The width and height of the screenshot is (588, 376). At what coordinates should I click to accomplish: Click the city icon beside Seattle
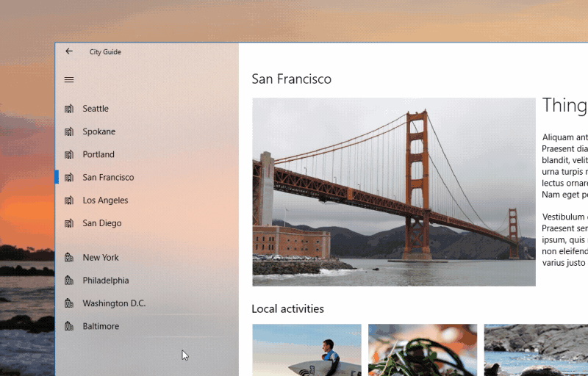69,109
